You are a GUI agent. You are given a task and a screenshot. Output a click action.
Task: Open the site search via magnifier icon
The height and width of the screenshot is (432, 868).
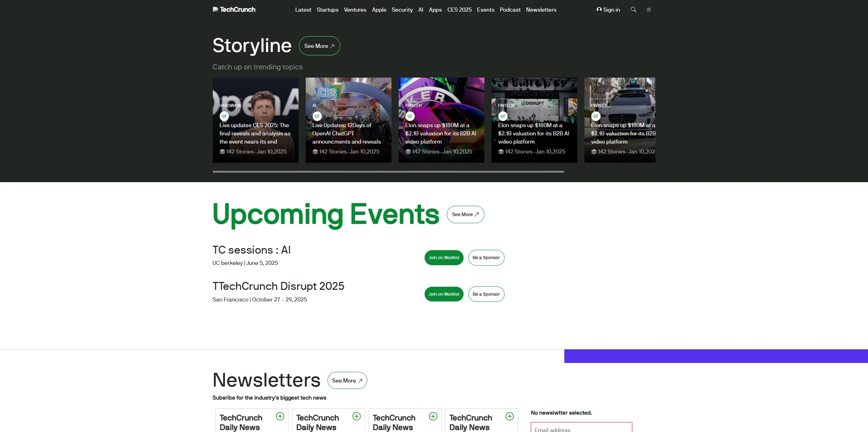click(x=633, y=9)
